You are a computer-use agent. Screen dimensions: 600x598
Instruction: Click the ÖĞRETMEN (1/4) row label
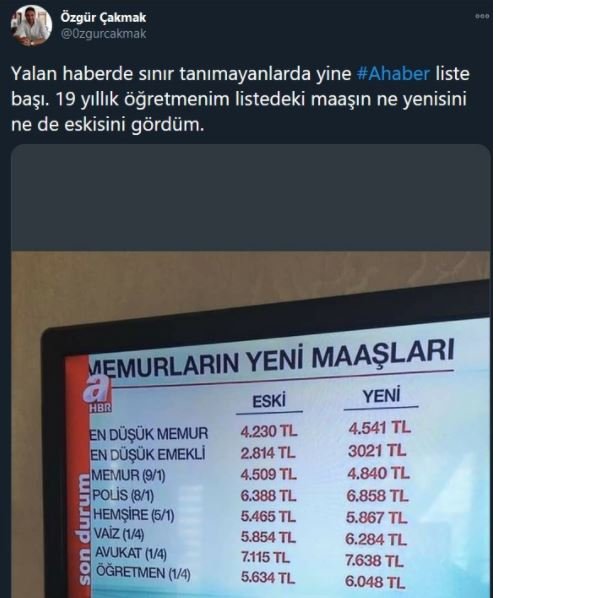tap(143, 573)
